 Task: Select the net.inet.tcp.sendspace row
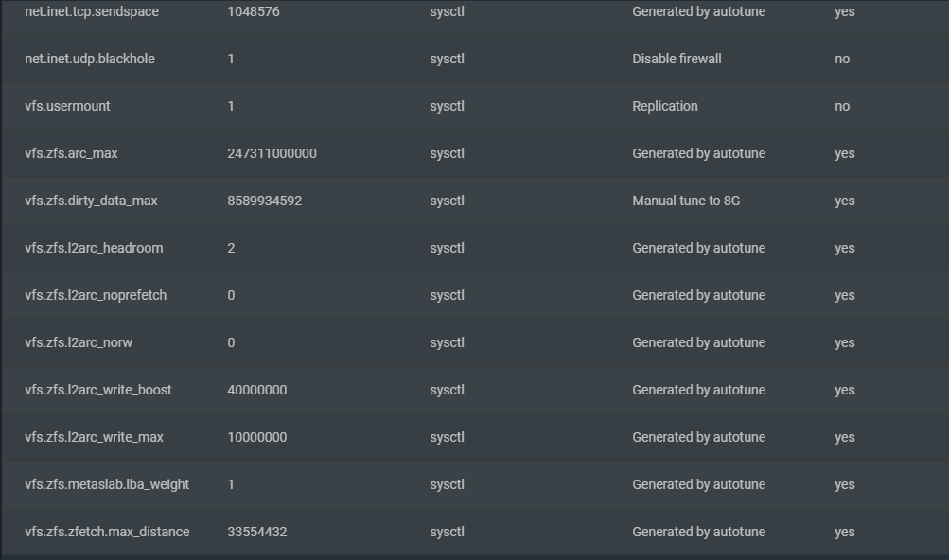click(475, 11)
